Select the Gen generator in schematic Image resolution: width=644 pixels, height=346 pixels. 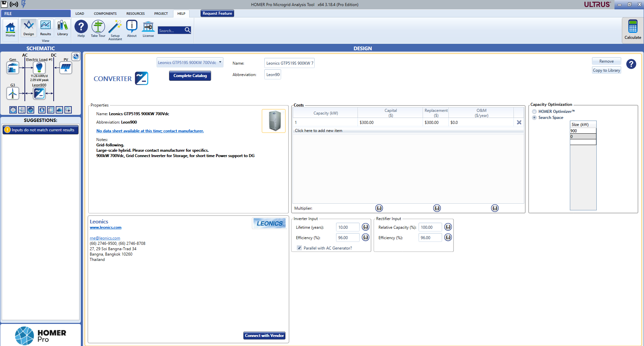click(13, 68)
